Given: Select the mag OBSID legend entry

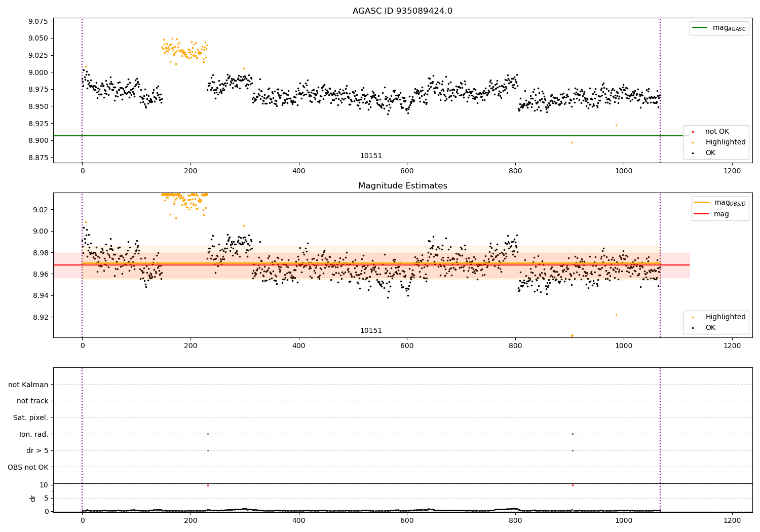Looking at the screenshot, I should pos(719,203).
